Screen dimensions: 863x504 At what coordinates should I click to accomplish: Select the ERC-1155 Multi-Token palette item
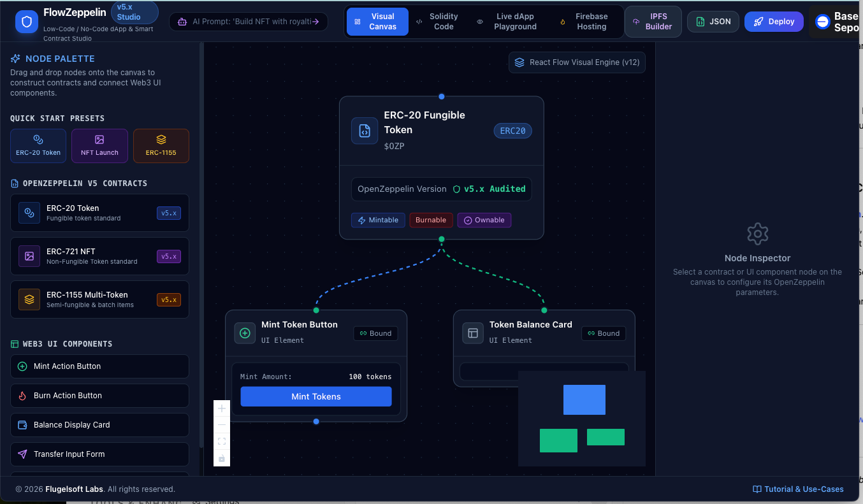(99, 299)
